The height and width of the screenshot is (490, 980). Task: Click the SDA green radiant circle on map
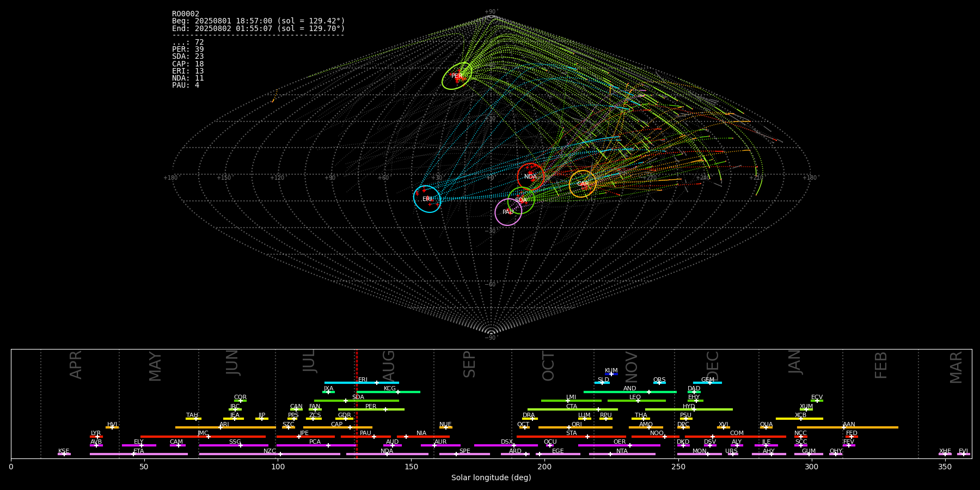point(521,200)
